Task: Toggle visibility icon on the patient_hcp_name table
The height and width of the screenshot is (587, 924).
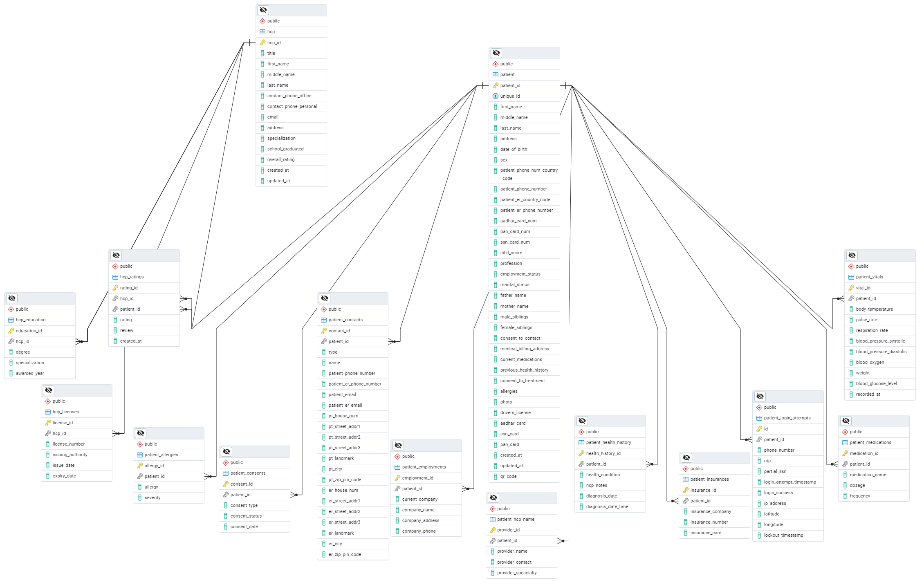Action: click(x=493, y=498)
